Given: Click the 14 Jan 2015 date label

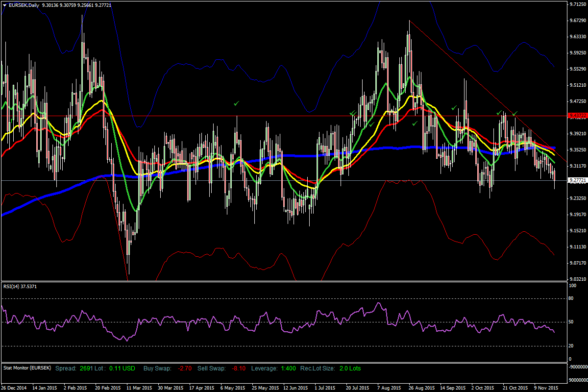Looking at the screenshot, I should click(x=45, y=387).
